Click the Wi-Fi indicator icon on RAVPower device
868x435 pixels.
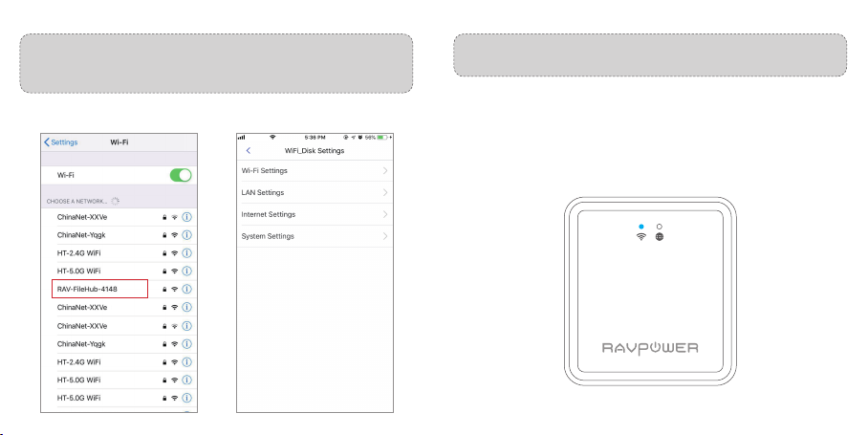tap(641, 237)
